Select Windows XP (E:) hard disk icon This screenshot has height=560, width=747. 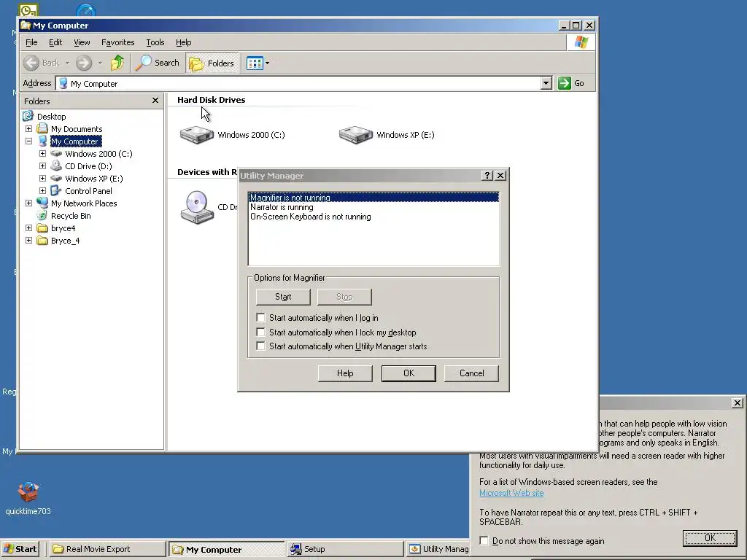click(x=355, y=135)
